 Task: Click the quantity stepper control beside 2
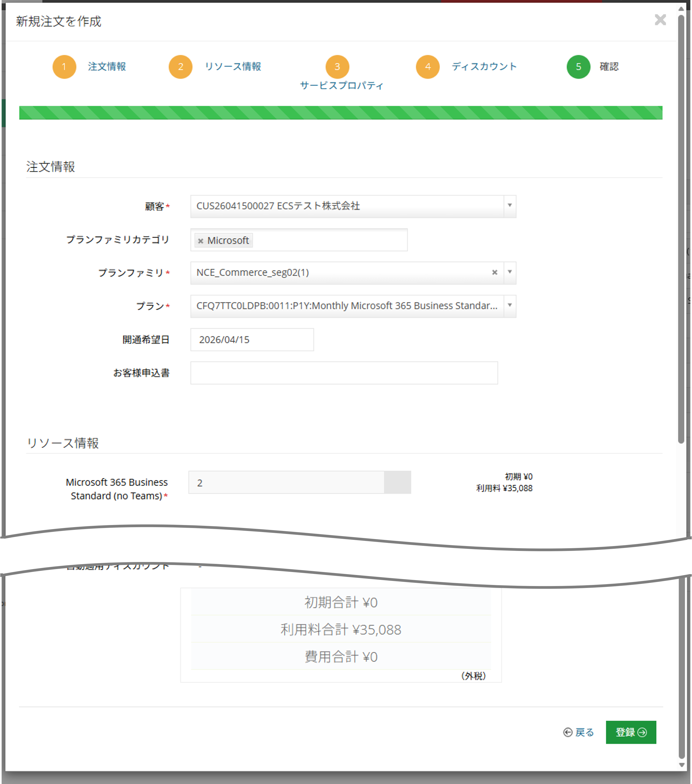click(x=397, y=483)
